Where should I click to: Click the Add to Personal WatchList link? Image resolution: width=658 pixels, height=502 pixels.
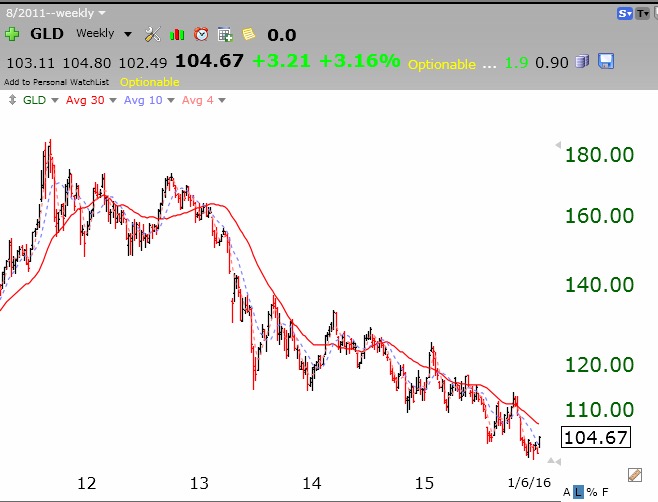(x=56, y=82)
